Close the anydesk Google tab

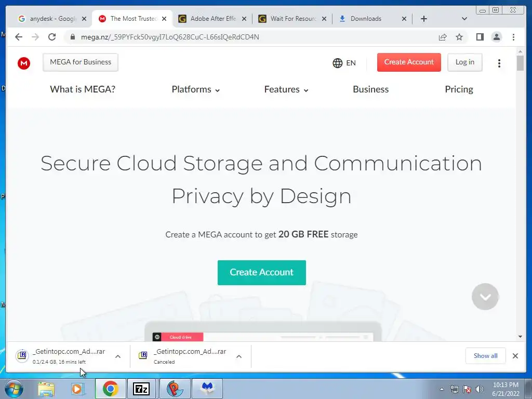(x=84, y=19)
